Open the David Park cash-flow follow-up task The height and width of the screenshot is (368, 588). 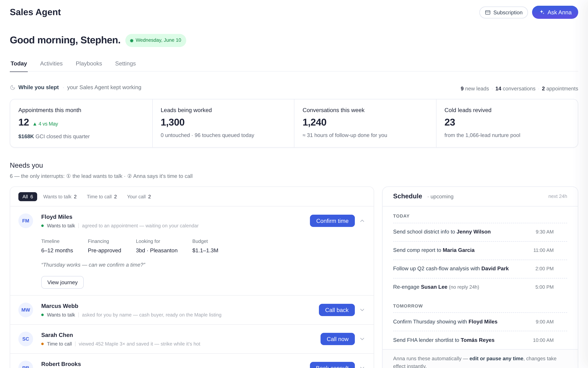[480, 269]
